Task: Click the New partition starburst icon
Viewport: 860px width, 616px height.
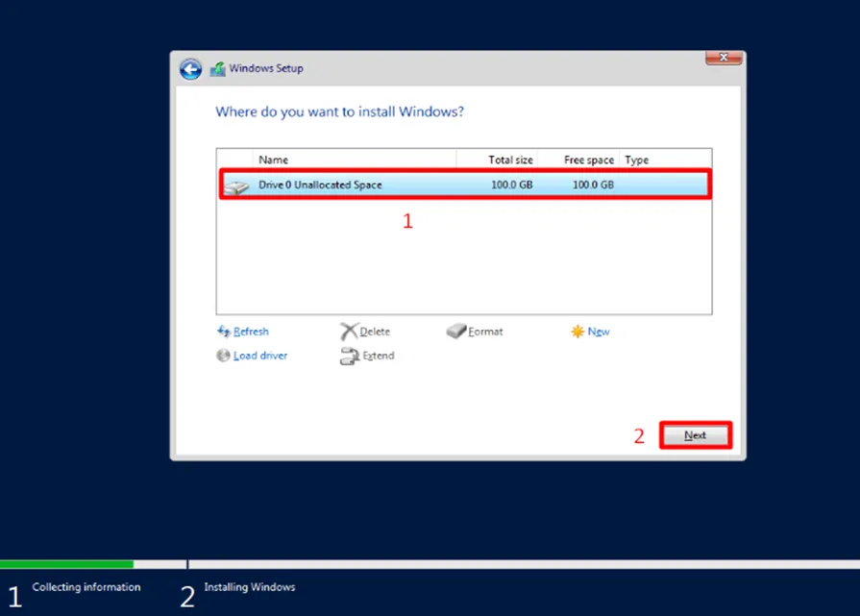Action: click(x=577, y=332)
